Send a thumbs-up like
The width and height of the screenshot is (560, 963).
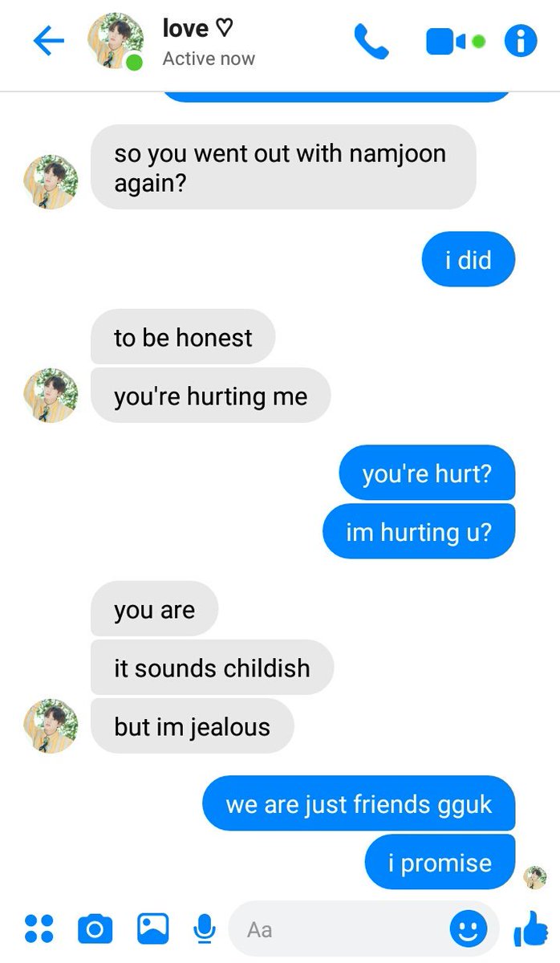click(530, 928)
